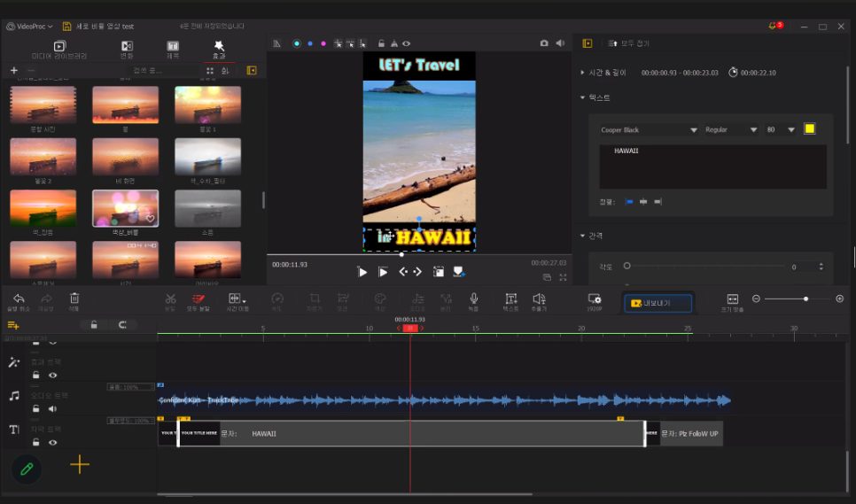Fit timeline to window size

(733, 301)
